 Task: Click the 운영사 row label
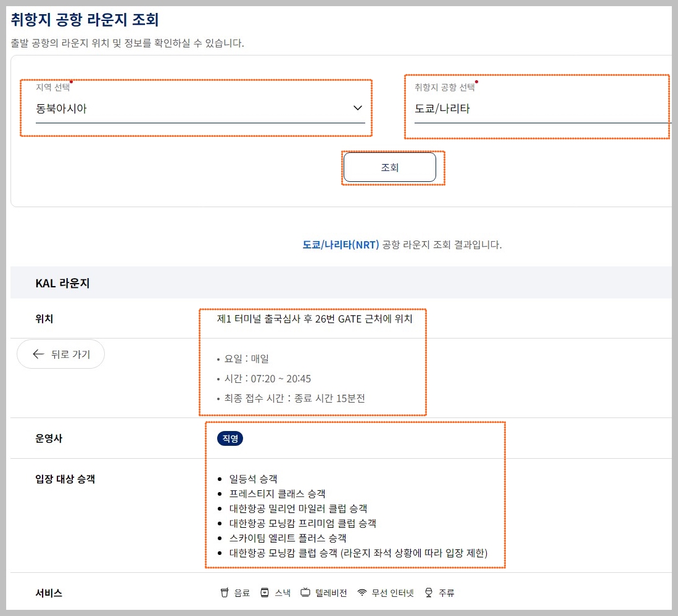pyautogui.click(x=49, y=438)
